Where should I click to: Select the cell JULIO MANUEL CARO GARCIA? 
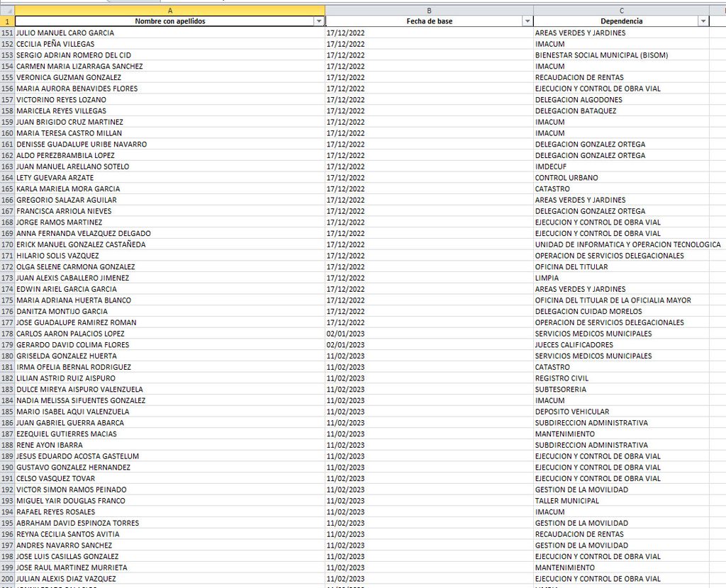tap(170, 33)
